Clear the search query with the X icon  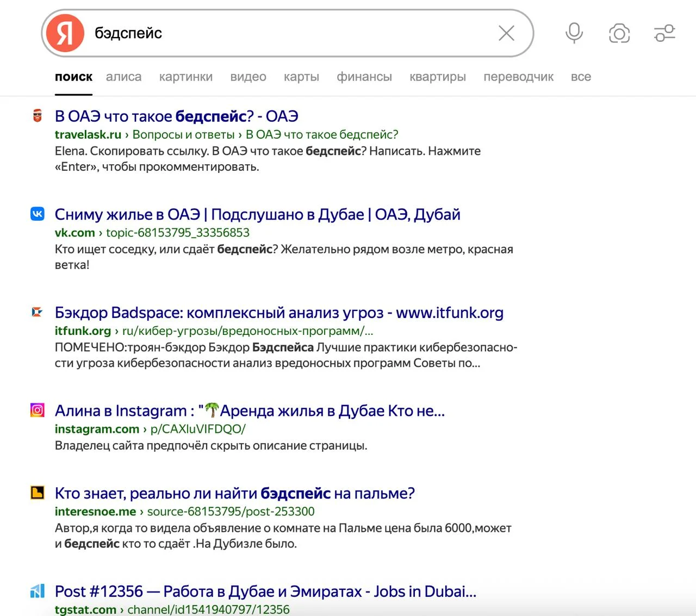click(x=506, y=33)
